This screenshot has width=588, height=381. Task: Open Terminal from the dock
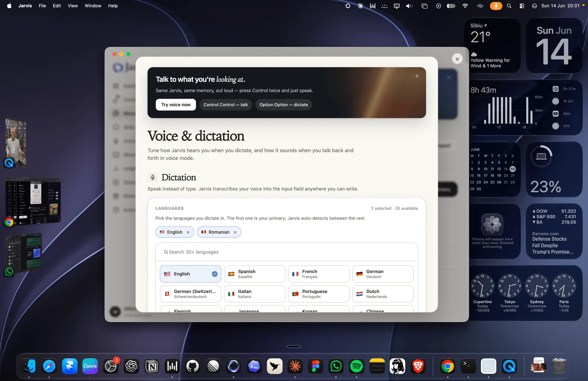tap(468, 366)
